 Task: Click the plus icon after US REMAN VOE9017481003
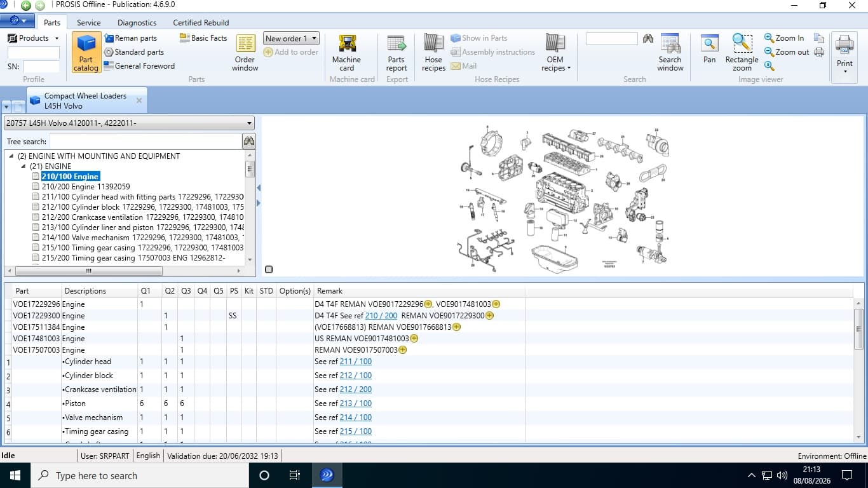point(414,339)
